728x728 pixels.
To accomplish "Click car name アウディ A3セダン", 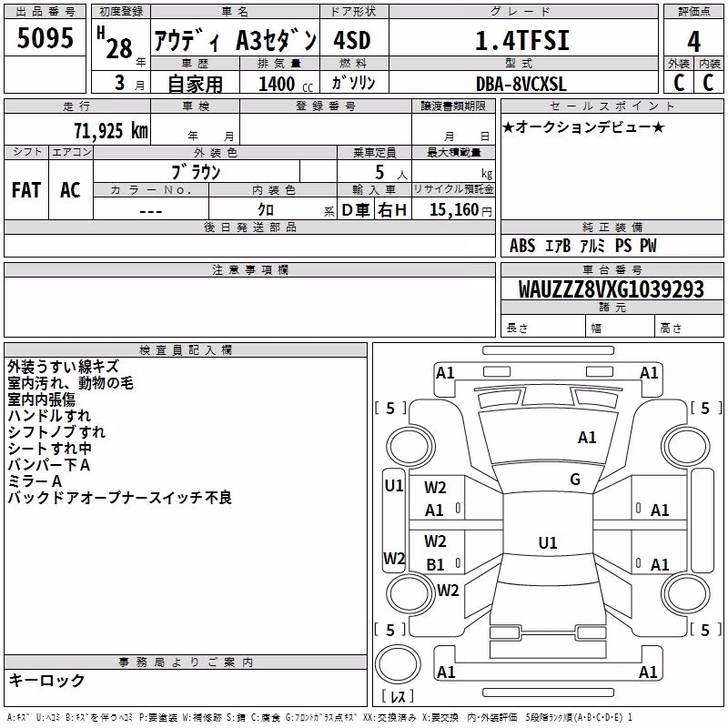I will 235,40.
